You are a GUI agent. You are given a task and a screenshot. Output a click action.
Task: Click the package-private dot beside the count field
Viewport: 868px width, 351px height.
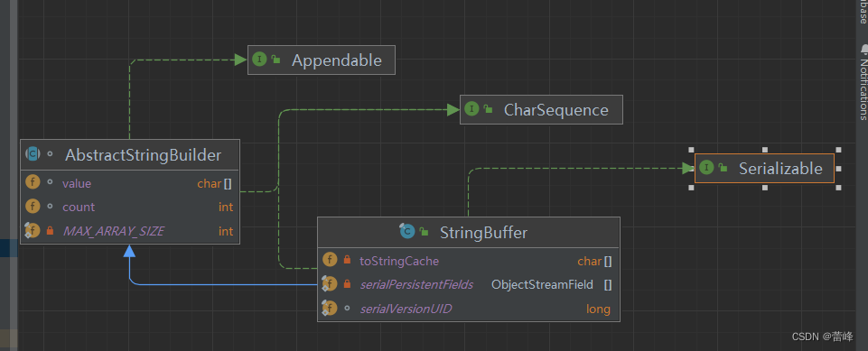tap(51, 207)
